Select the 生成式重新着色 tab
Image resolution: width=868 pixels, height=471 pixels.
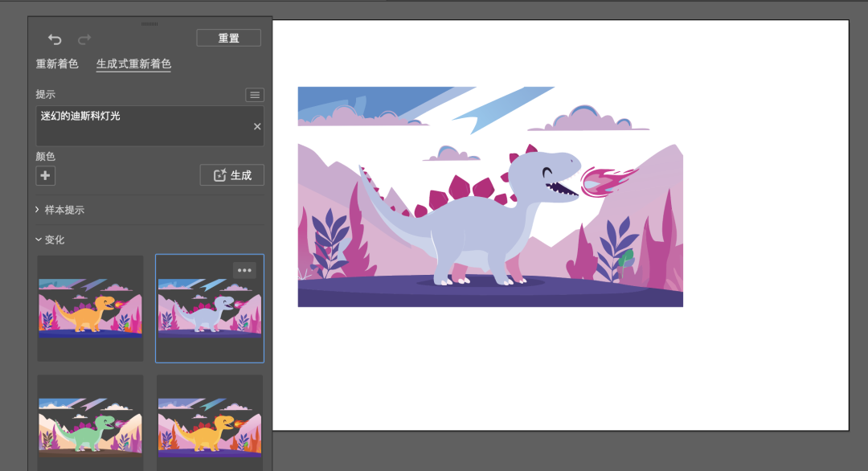tap(133, 63)
